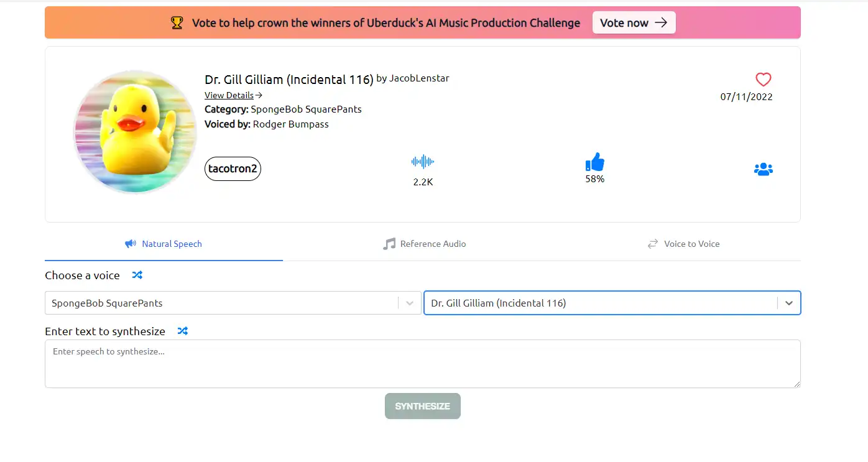Screen dimensions: 868x462
Task: Click the Vote now button
Action: [x=634, y=22]
